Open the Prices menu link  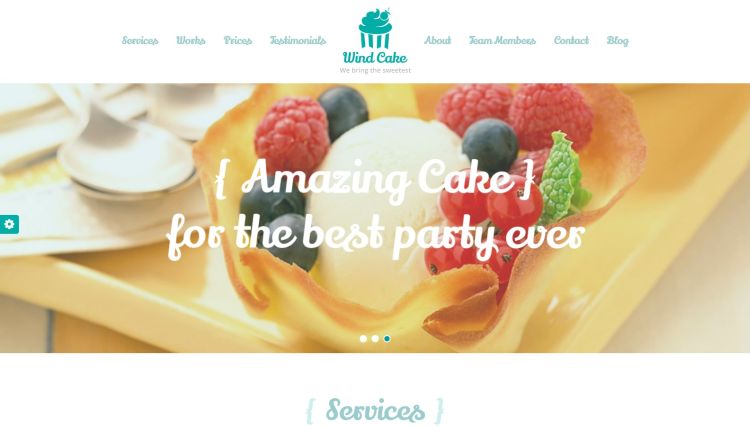pos(238,41)
